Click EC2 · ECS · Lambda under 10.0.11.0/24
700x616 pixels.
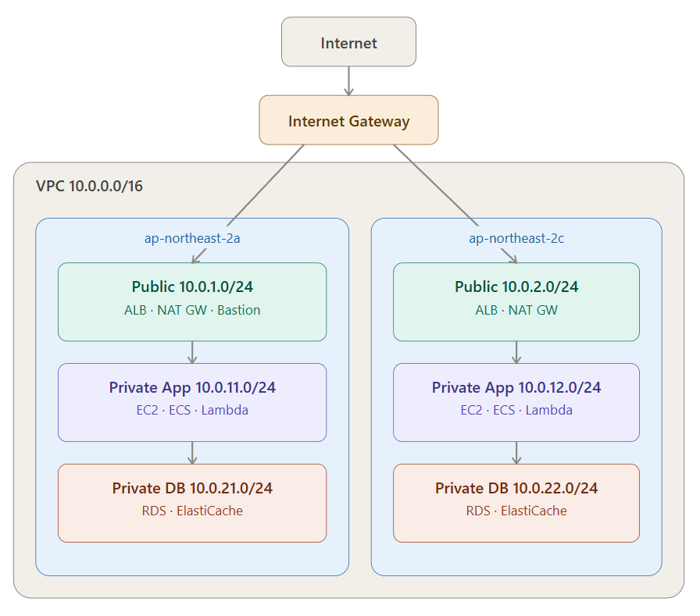(x=192, y=410)
